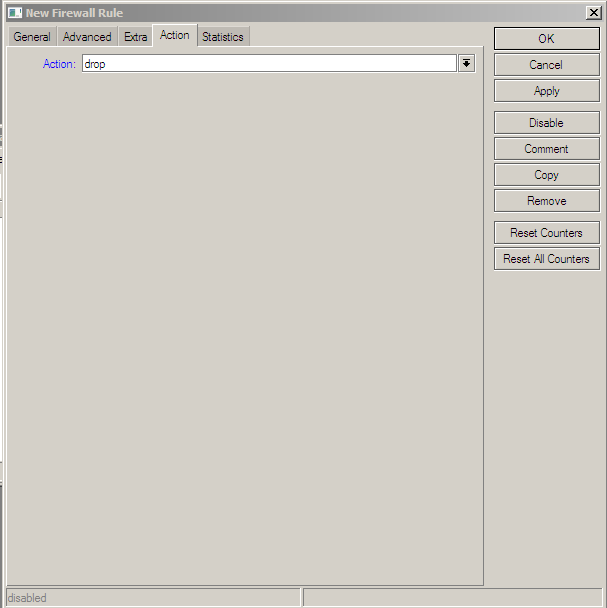This screenshot has height=608, width=607.
Task: Click the disabled status bar text
Action: (27, 598)
